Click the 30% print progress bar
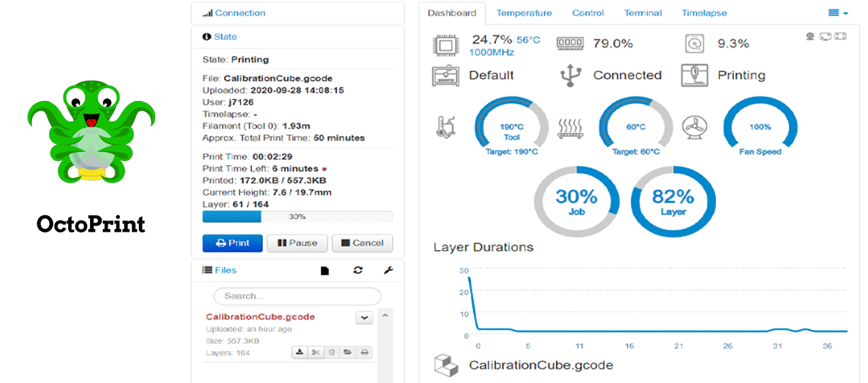 [297, 217]
